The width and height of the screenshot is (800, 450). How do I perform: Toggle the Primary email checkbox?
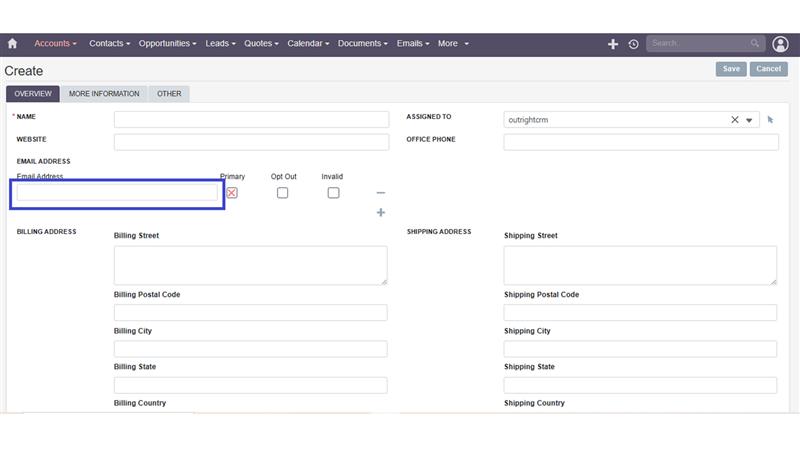[x=232, y=193]
